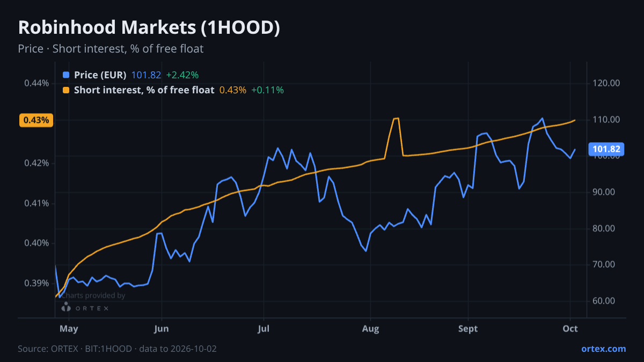This screenshot has width=644, height=362.
Task: Click the Jun label on time axis
Action: pos(162,328)
